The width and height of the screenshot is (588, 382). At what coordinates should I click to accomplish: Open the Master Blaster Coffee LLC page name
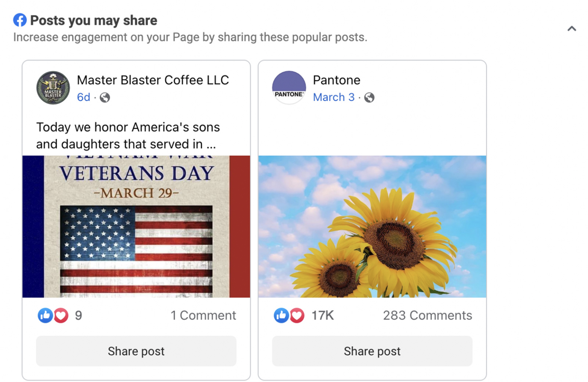pyautogui.click(x=153, y=80)
